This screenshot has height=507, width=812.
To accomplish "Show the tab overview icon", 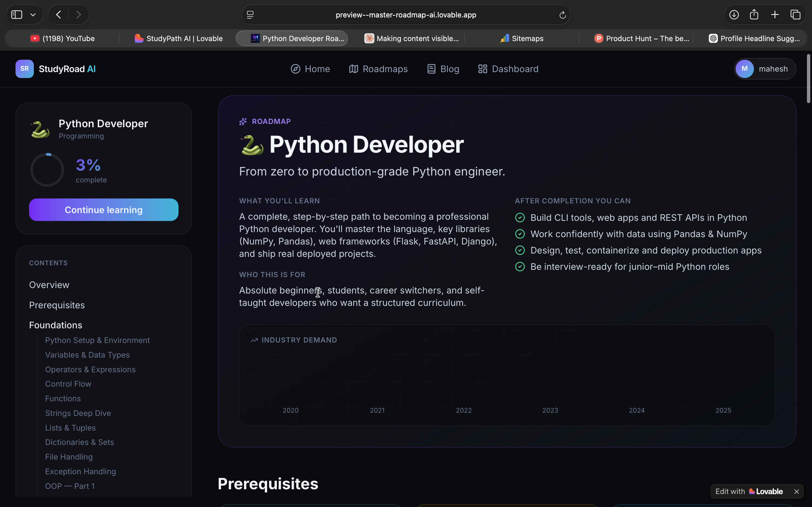I will 796,15.
